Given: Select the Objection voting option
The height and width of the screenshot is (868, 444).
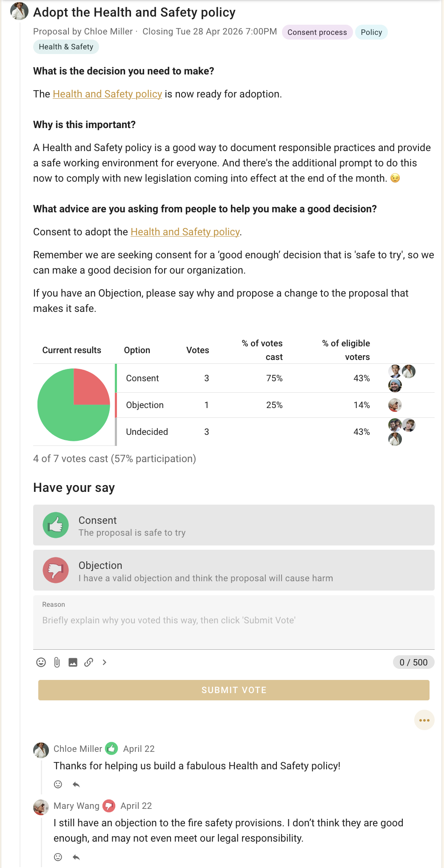Looking at the screenshot, I should point(234,570).
